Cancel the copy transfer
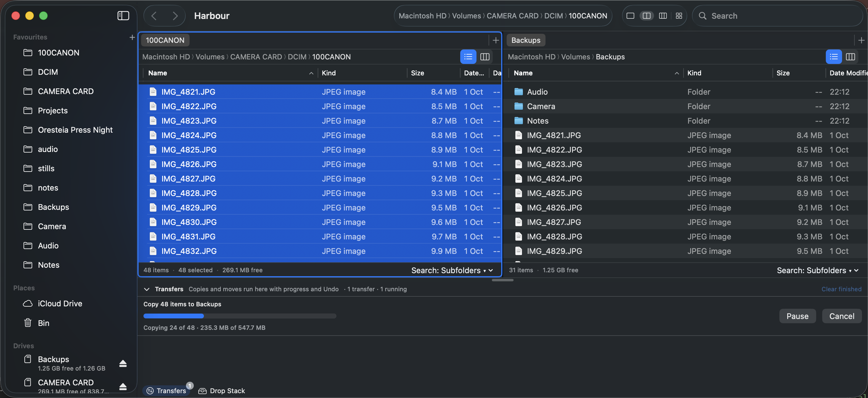The width and height of the screenshot is (868, 398). click(841, 316)
